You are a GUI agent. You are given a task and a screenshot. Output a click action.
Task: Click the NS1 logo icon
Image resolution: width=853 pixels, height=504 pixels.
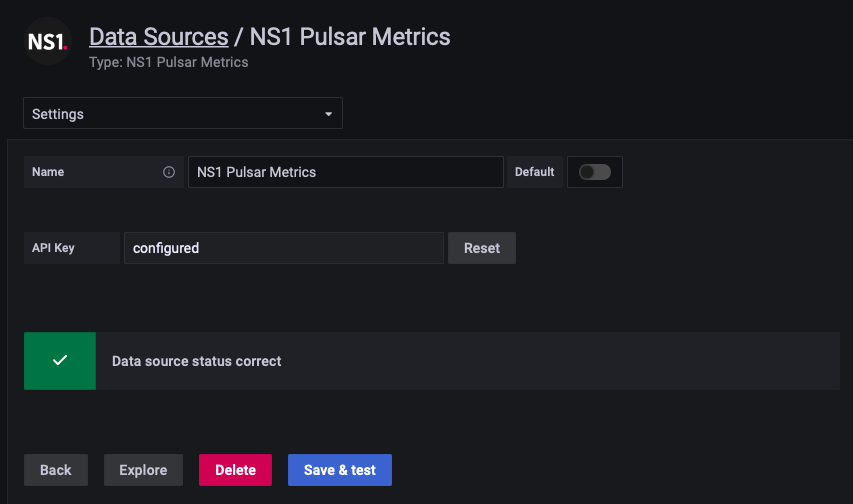pos(48,41)
